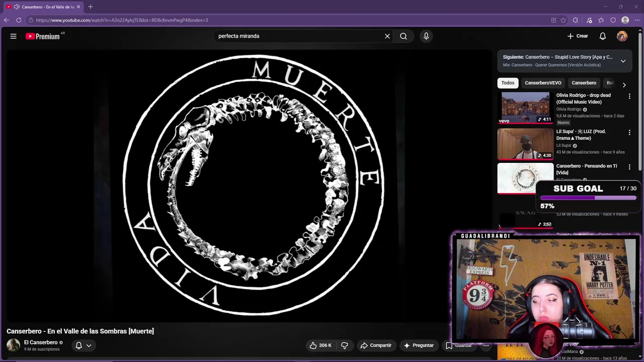Open the drop dead video title
The image size is (644, 362).
point(583,99)
